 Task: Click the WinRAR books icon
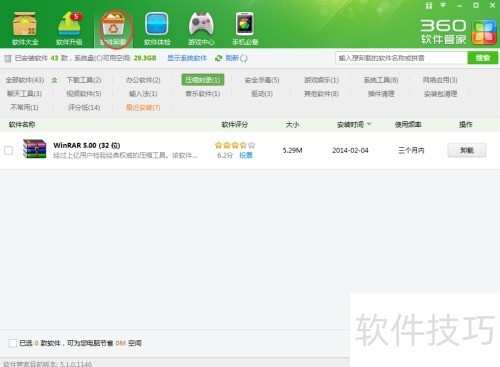point(34,149)
